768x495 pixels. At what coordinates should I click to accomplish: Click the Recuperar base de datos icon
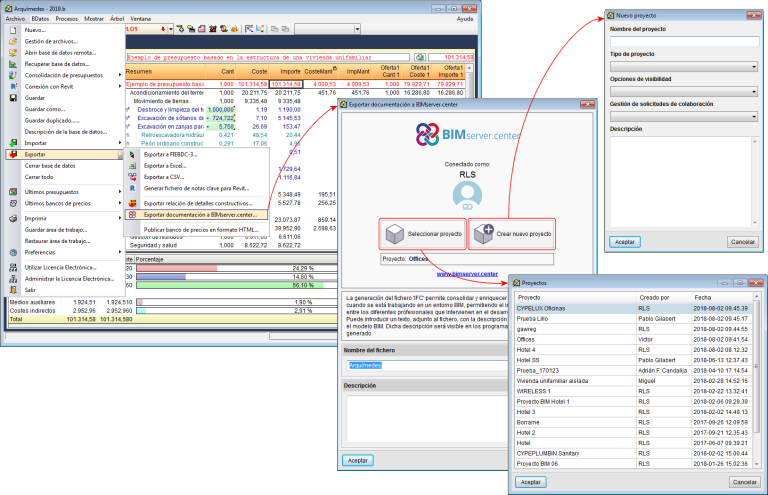[13, 64]
